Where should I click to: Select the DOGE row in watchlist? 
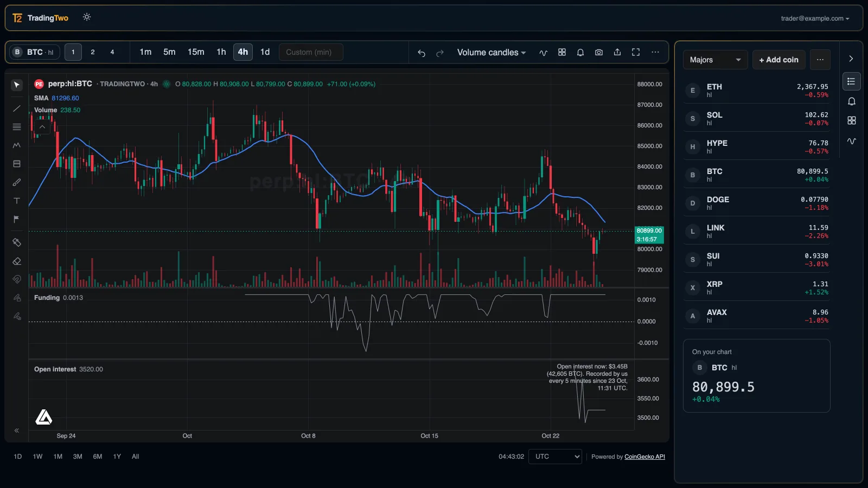(x=757, y=203)
